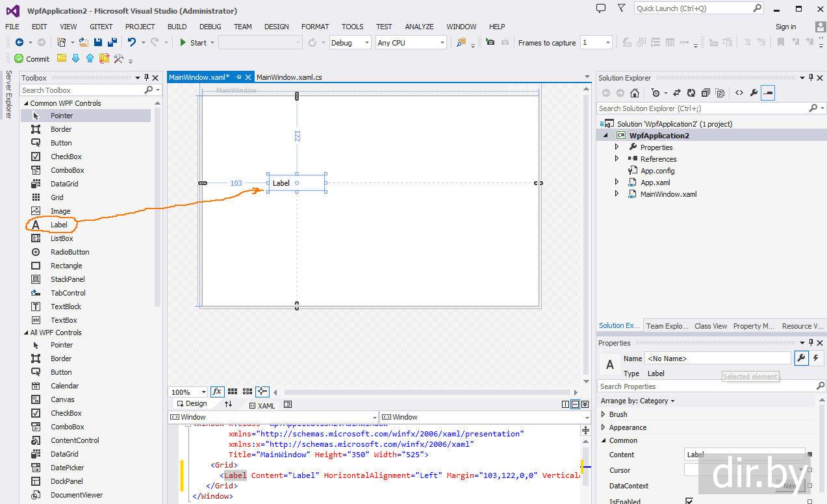Toggle snap grid display in designer
Screen dimensions: 827x504
pyautogui.click(x=232, y=392)
